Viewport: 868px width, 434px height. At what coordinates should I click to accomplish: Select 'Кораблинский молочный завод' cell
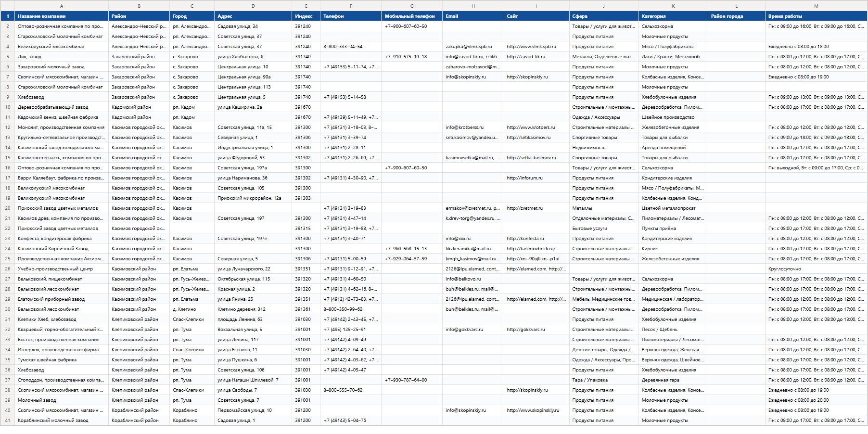pos(62,421)
